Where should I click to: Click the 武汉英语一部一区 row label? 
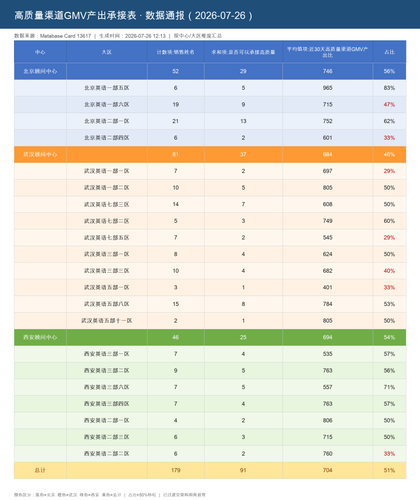[107, 171]
